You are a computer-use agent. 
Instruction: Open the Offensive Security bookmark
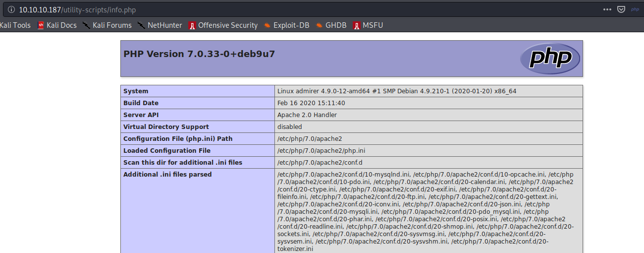[223, 25]
